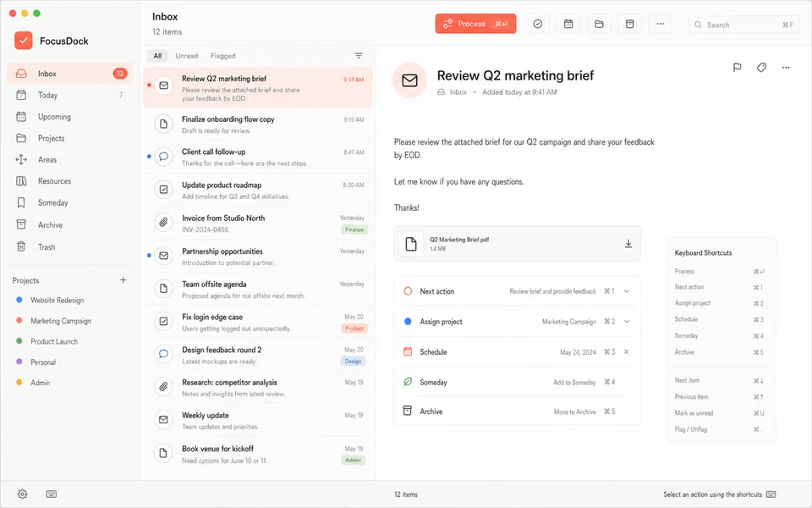Image resolution: width=812 pixels, height=508 pixels.
Task: Click the Add to Someday action
Action: click(574, 382)
